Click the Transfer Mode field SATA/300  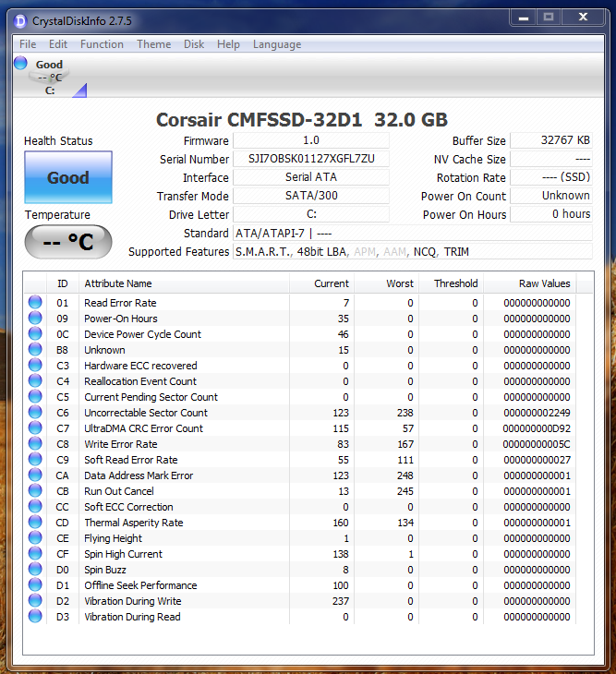coord(311,196)
